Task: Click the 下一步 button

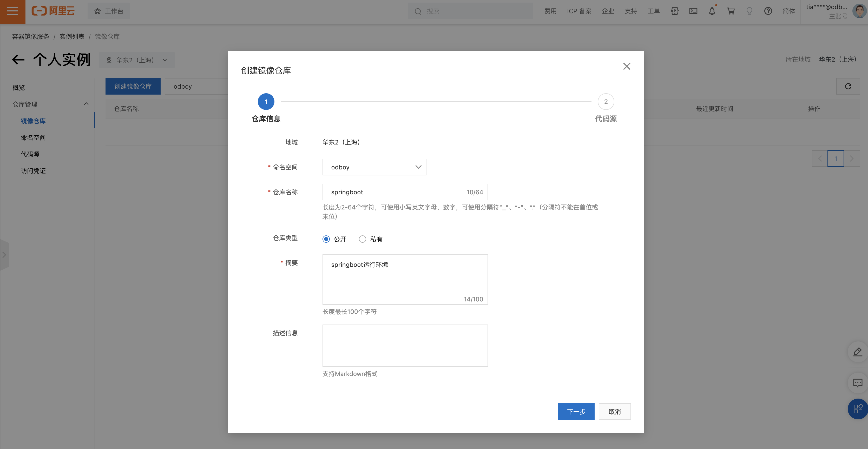Action: 576,411
